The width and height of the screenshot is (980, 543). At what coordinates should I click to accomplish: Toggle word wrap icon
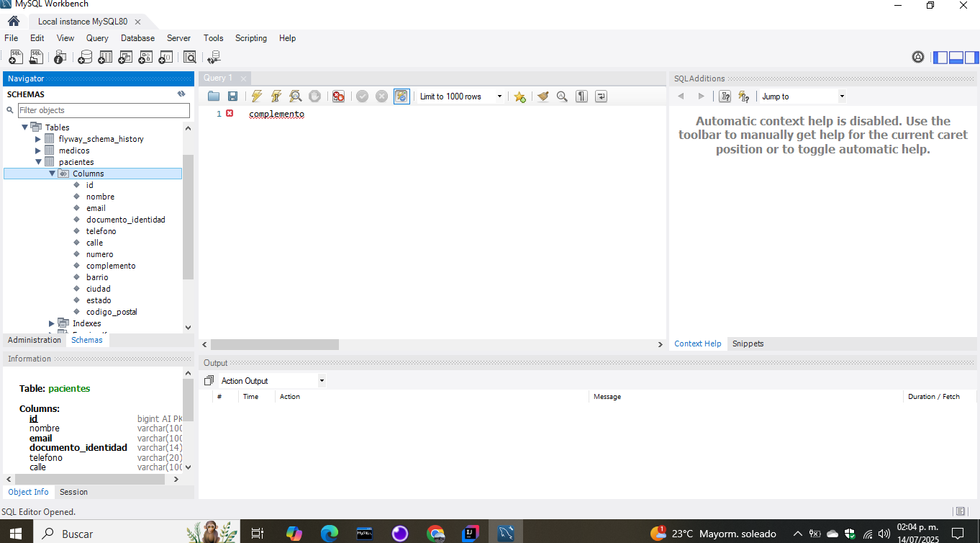[x=602, y=97]
